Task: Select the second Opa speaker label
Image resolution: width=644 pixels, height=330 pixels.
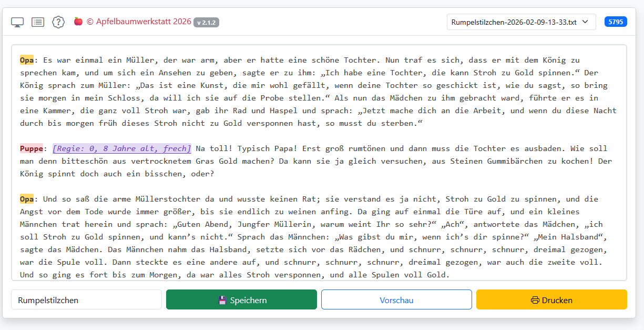Action: click(x=27, y=199)
